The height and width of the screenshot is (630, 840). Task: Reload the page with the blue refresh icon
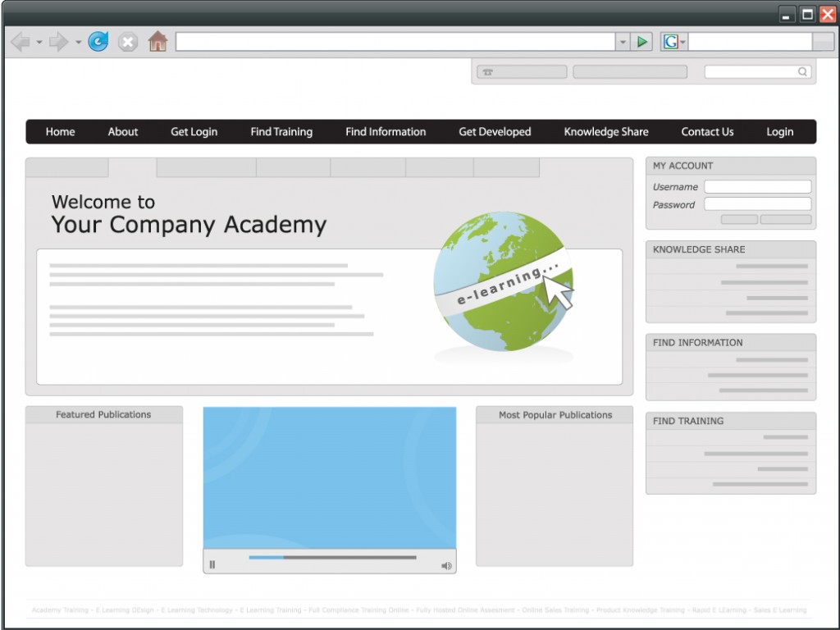[98, 42]
